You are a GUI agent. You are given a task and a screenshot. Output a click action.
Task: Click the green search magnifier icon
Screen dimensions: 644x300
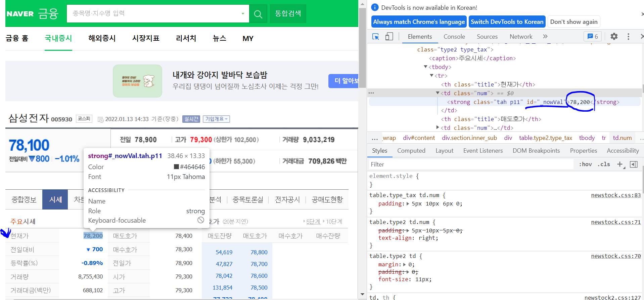coord(258,14)
